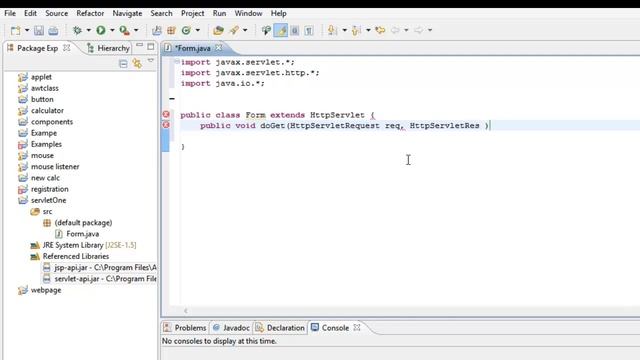Open the Project menu
This screenshot has width=640, height=360.
pyautogui.click(x=192, y=13)
